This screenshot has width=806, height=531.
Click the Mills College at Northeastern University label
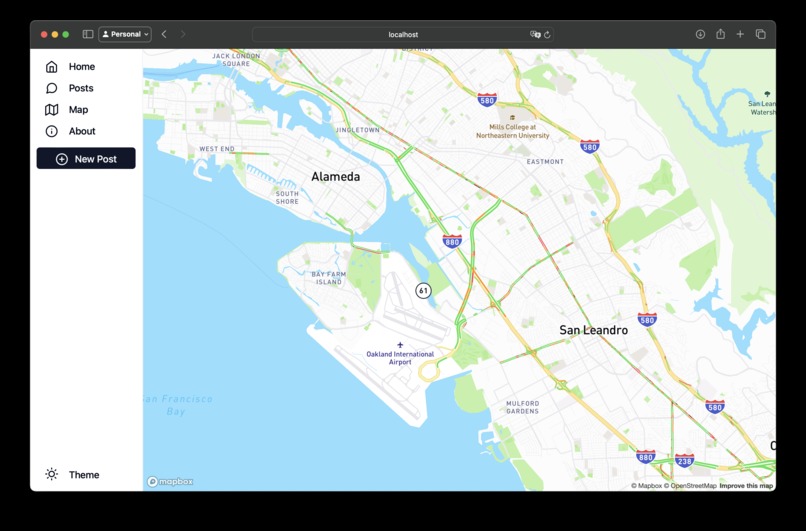coord(512,132)
